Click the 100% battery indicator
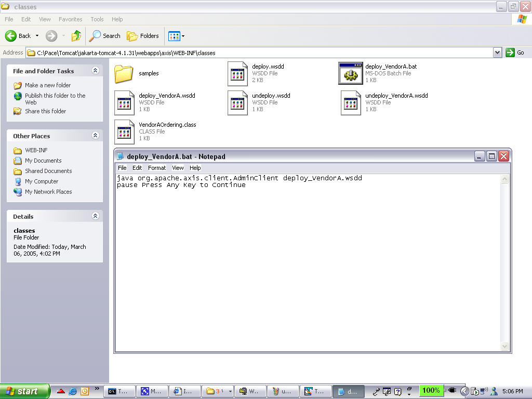The width and height of the screenshot is (532, 399). click(x=431, y=391)
